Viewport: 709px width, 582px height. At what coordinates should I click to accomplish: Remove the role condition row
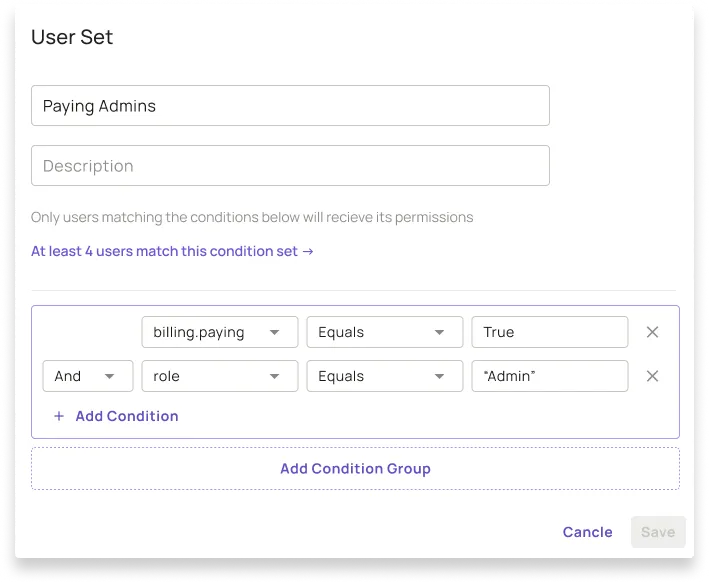coord(652,376)
